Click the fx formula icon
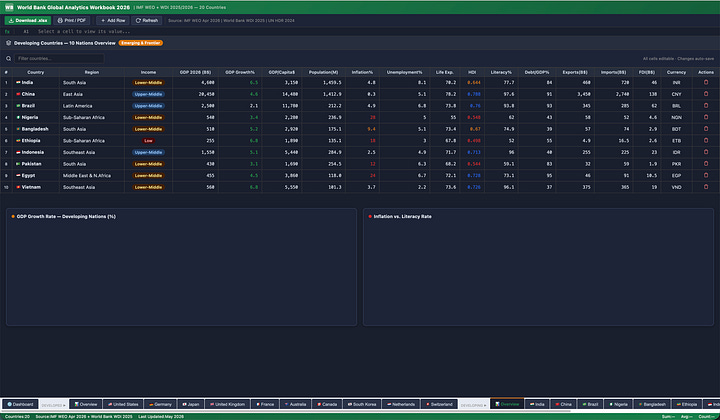Screen dimensions: 720x420 (7, 32)
